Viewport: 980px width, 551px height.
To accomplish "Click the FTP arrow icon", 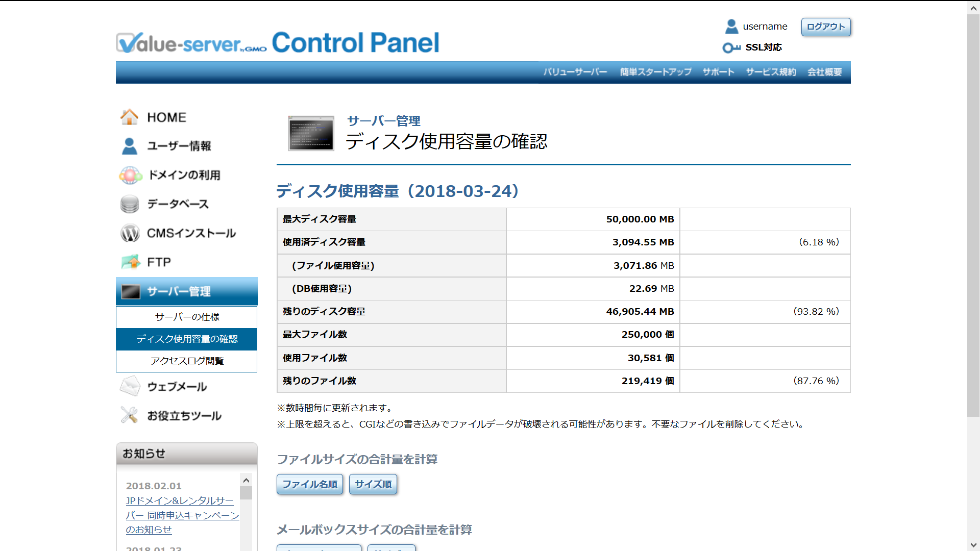I will point(131,262).
